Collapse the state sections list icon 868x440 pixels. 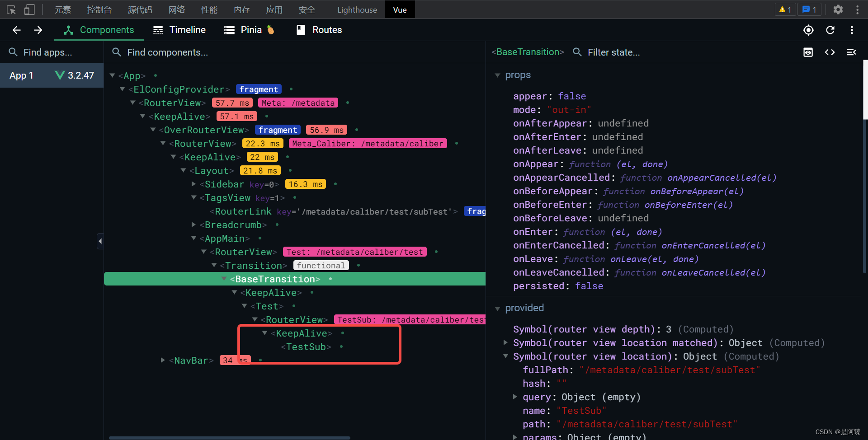point(851,52)
